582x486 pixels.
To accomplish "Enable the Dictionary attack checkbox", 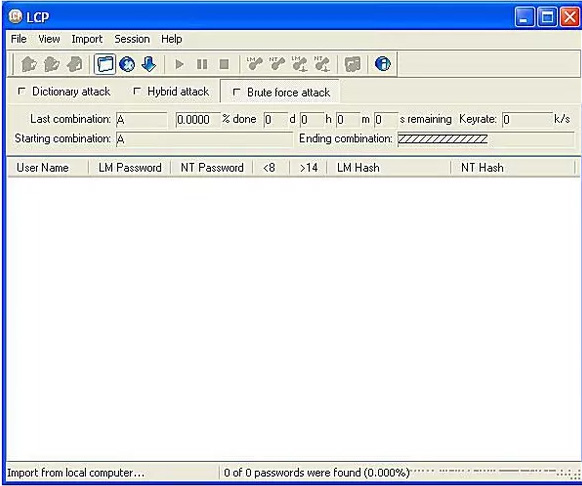I will 22,91.
